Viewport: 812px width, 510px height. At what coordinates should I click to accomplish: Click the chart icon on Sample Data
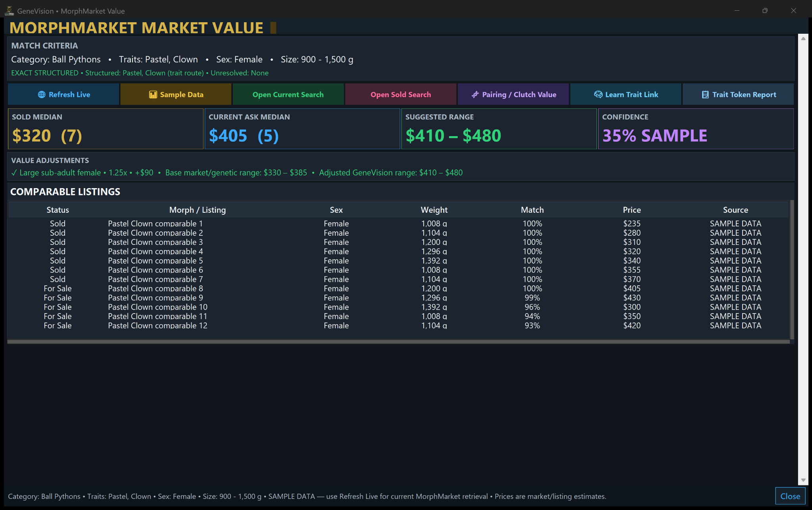point(153,94)
